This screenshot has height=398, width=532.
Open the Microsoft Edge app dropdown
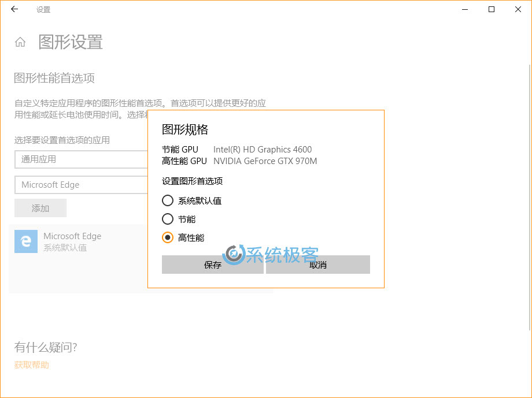pos(82,185)
